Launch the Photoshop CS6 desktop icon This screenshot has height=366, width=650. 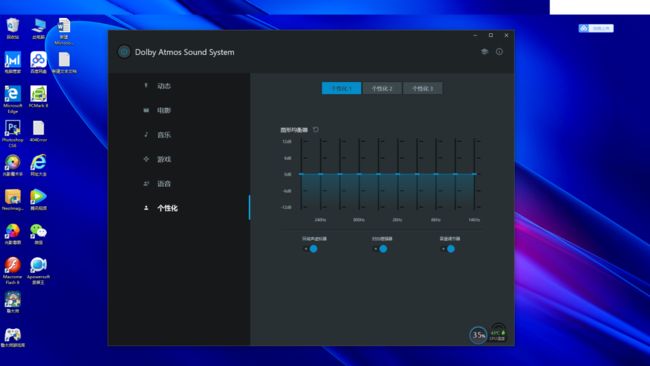13,134
